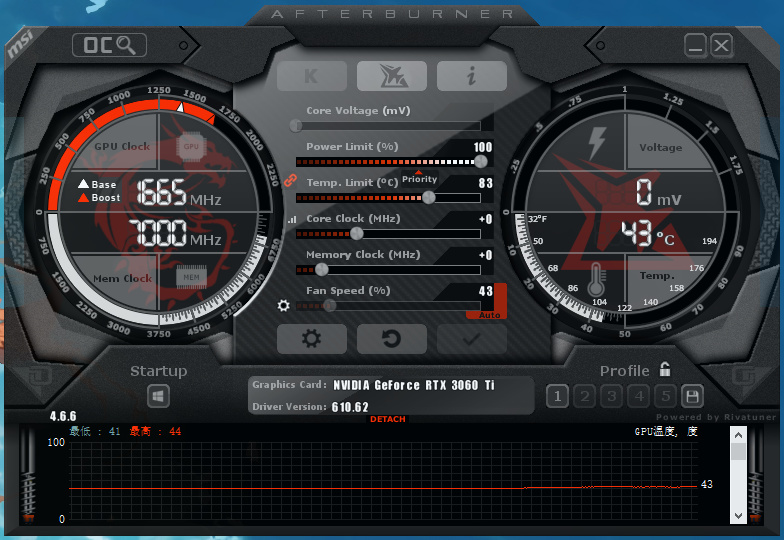Viewport: 784px width, 540px height.
Task: Click the Kombustor K button
Action: [312, 76]
